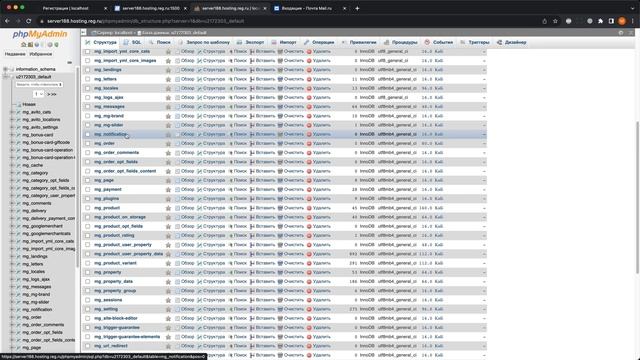Click Очистить for the mg_plugins row
The image size is (640, 360).
291,199
